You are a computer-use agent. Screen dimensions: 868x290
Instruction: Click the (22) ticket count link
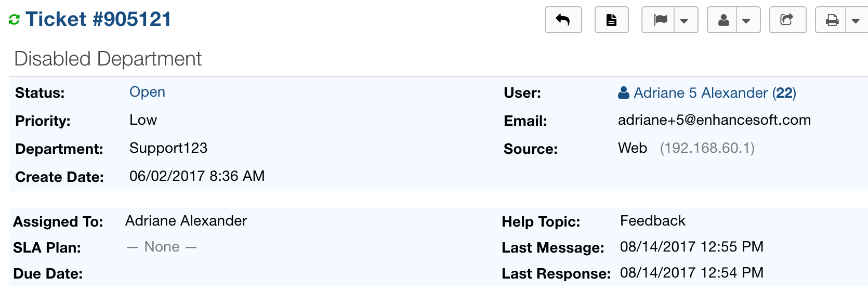pos(784,93)
